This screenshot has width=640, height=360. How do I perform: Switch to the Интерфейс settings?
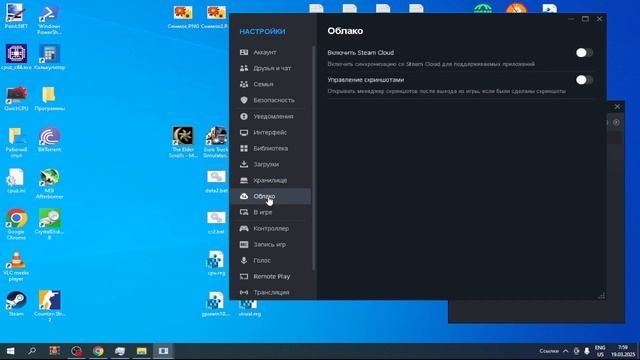tap(270, 132)
